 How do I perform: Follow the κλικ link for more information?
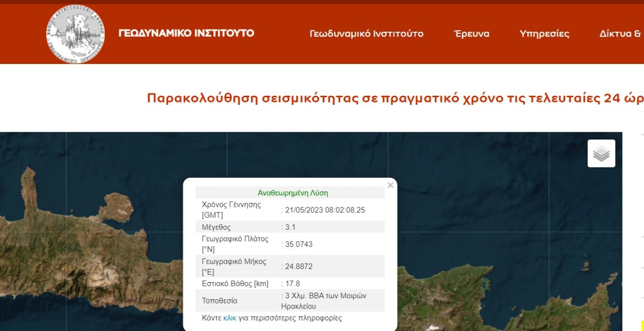click(230, 318)
